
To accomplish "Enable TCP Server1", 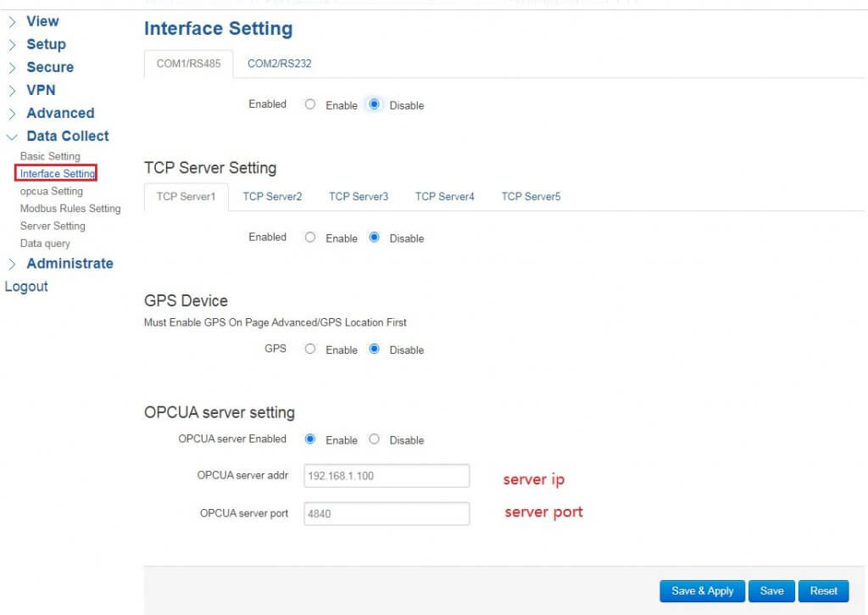I will pos(310,238).
